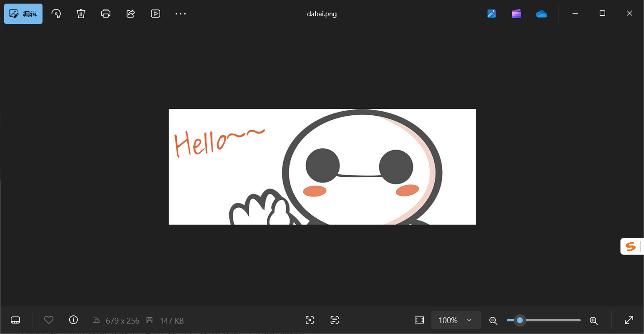Fit image to window icon

coord(419,320)
